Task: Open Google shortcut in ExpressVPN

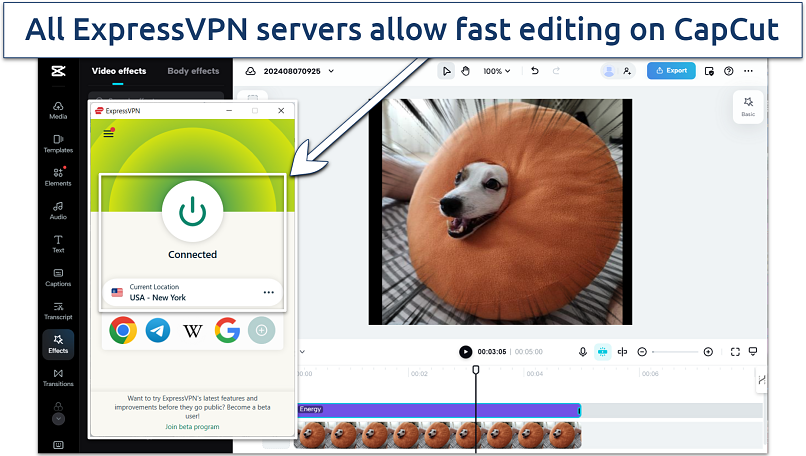Action: click(227, 330)
